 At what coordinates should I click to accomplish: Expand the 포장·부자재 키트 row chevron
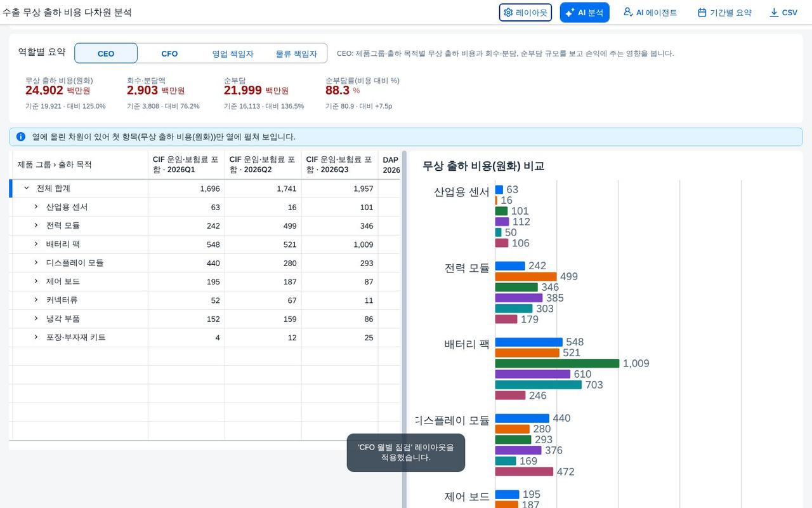(x=36, y=337)
